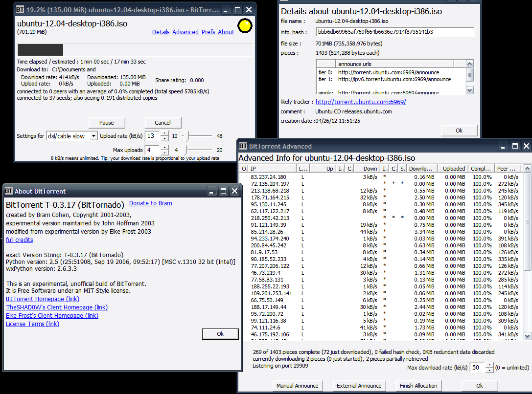Image resolution: width=532 pixels, height=394 pixels.
Task: Sort peers by Downlo... column header
Action: coord(422,168)
